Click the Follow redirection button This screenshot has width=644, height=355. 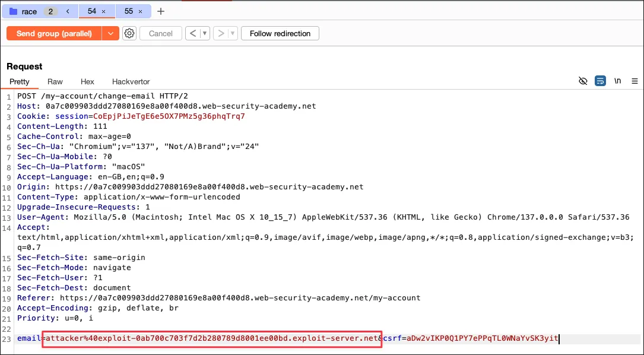point(280,34)
